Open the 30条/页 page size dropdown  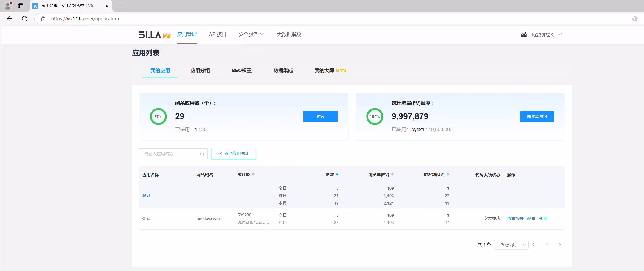tap(511, 245)
